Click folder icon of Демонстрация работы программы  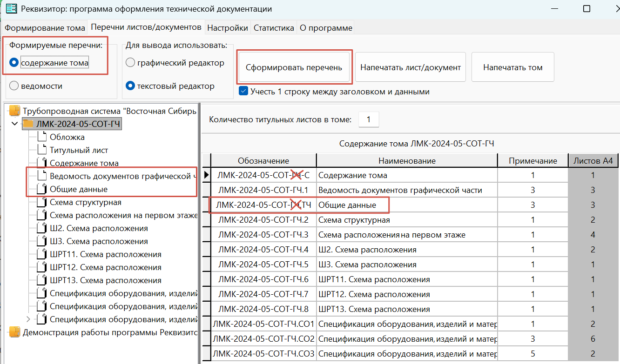tap(15, 332)
